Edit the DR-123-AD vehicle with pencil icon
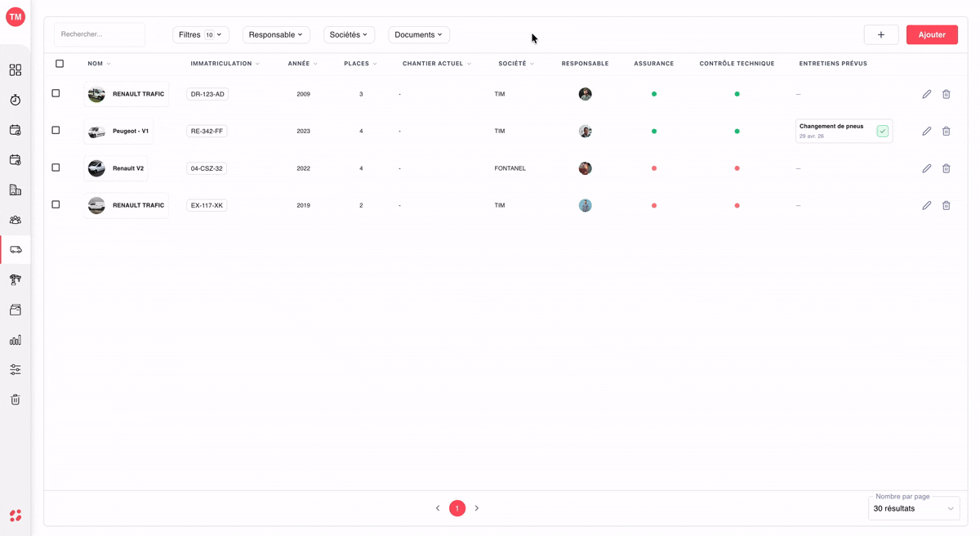 point(927,94)
